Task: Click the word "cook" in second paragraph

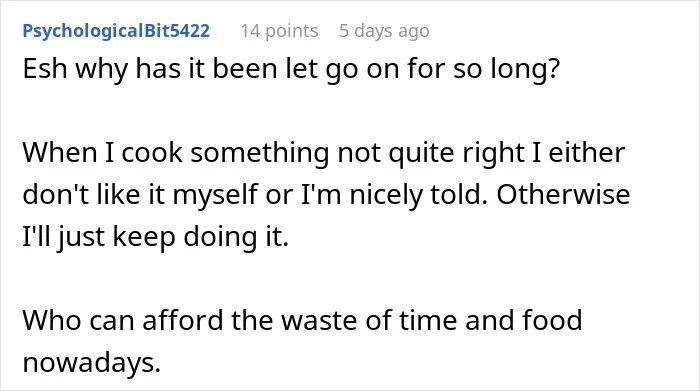Action: point(152,153)
